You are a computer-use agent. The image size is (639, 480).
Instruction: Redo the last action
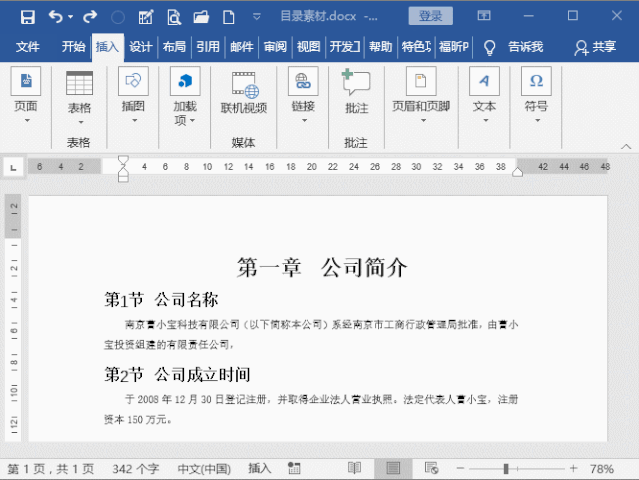click(x=90, y=17)
